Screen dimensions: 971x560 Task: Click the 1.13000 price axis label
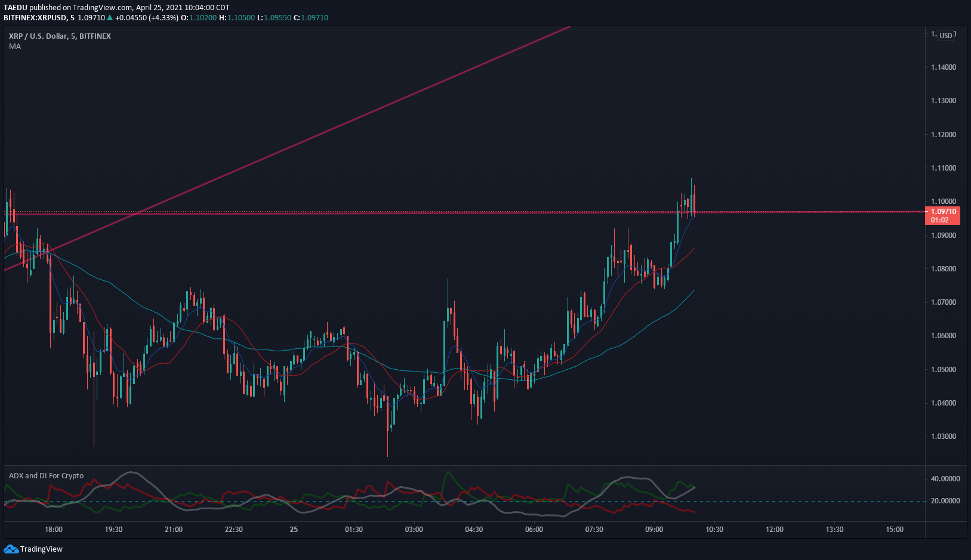tap(944, 101)
